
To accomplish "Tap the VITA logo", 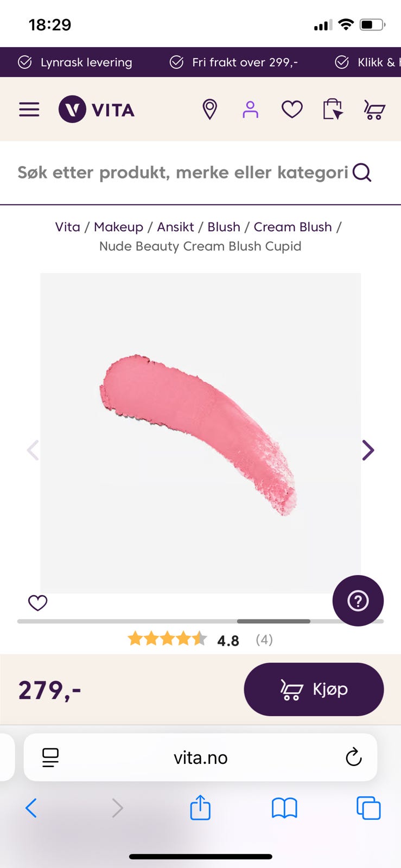I will pos(97,110).
